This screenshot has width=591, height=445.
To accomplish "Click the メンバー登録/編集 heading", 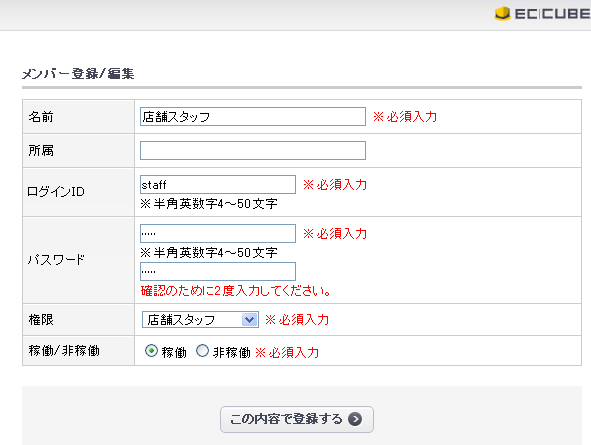I will point(78,73).
